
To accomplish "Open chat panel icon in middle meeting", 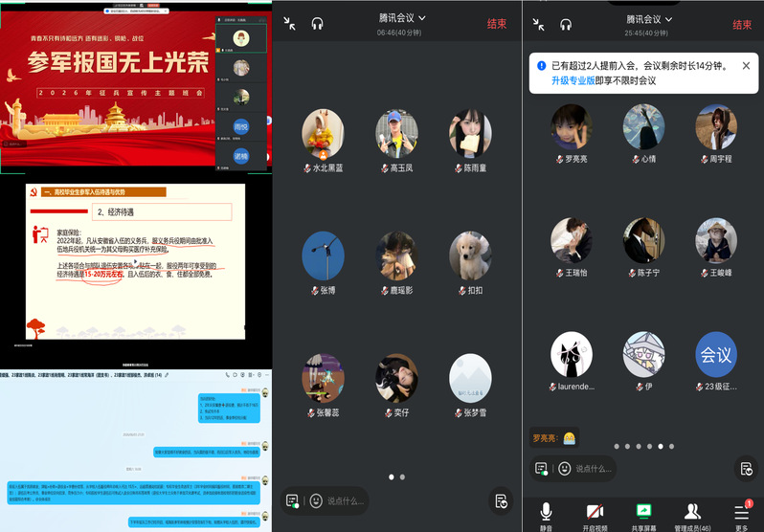I will 292,500.
